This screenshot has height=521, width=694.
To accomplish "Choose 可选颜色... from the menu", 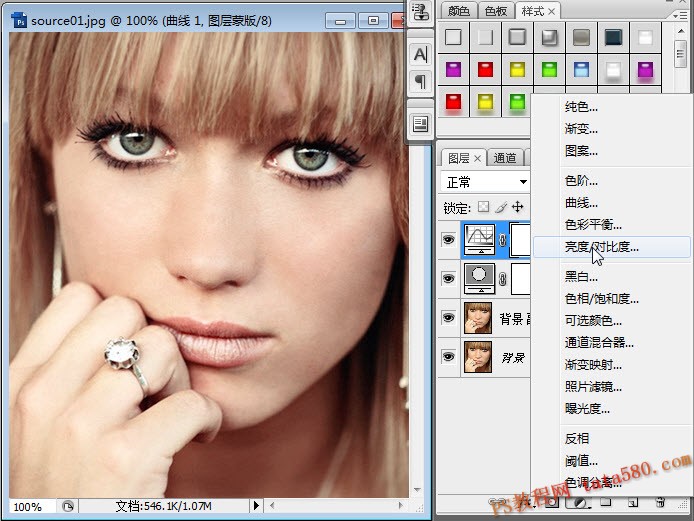I will pyautogui.click(x=612, y=320).
